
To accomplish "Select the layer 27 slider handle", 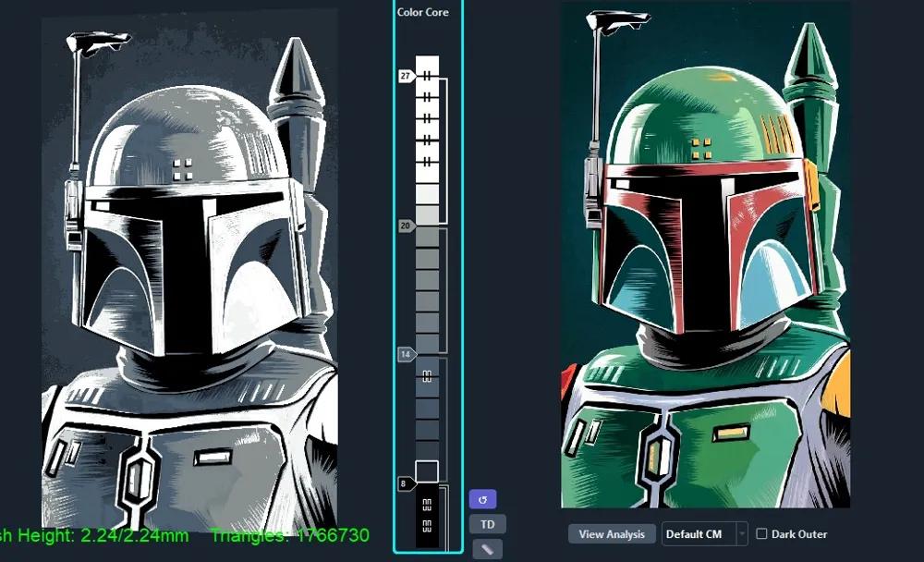I will point(406,76).
